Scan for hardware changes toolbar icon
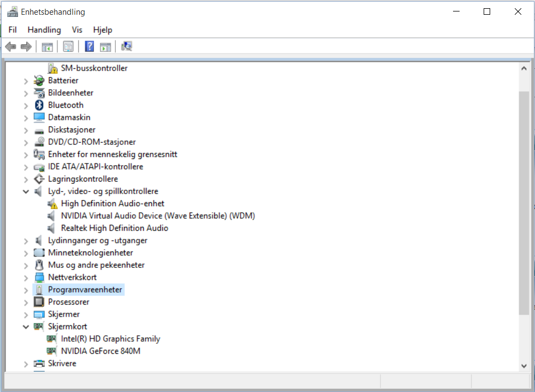 click(x=127, y=46)
